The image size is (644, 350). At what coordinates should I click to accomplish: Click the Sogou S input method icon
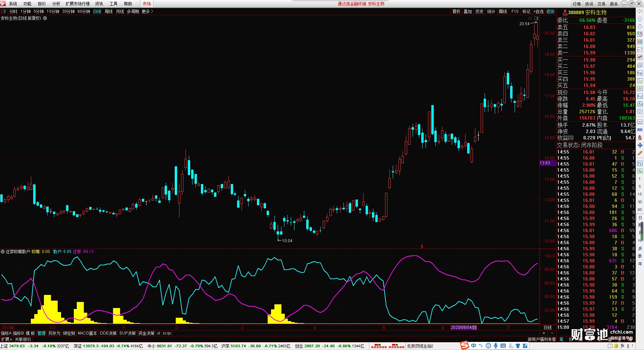click(465, 345)
